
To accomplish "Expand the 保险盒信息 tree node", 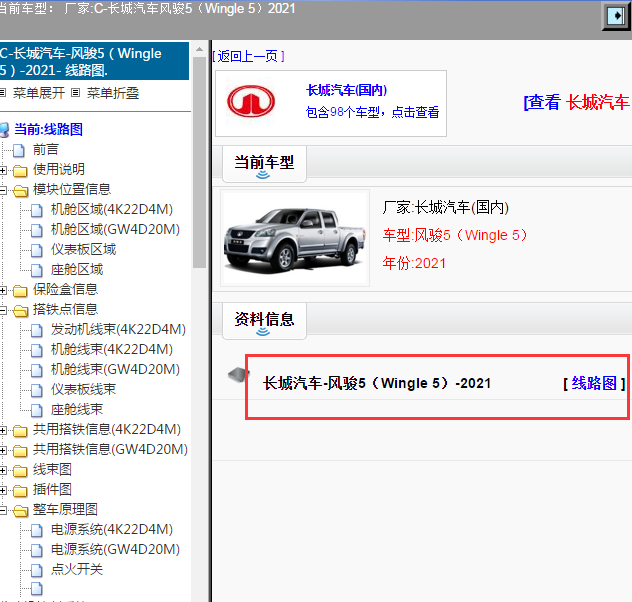I will (3, 290).
